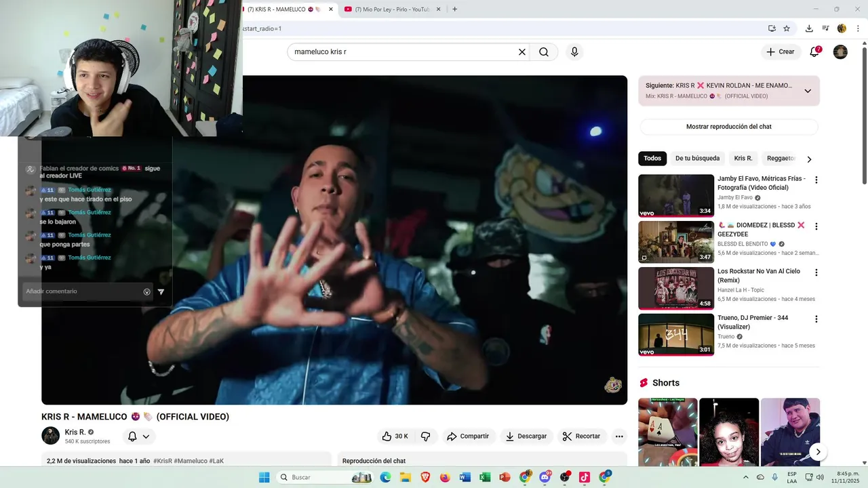Select the De tu búsqueda chip
The height and width of the screenshot is (488, 868).
[x=697, y=159]
